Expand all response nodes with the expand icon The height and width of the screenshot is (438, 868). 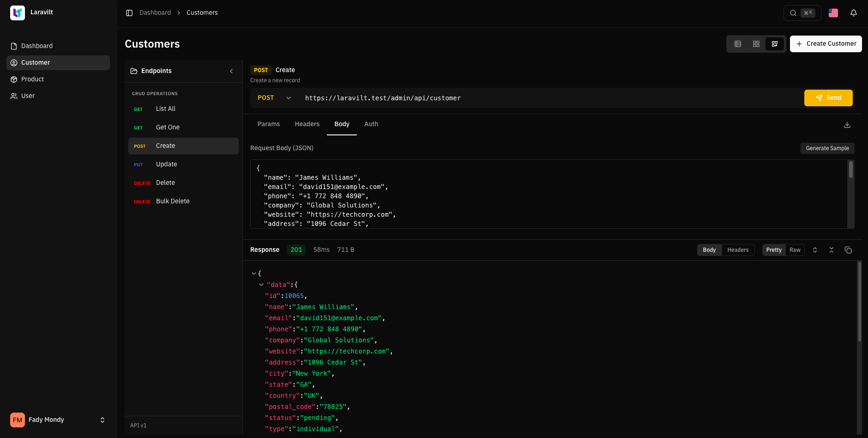[815, 250]
